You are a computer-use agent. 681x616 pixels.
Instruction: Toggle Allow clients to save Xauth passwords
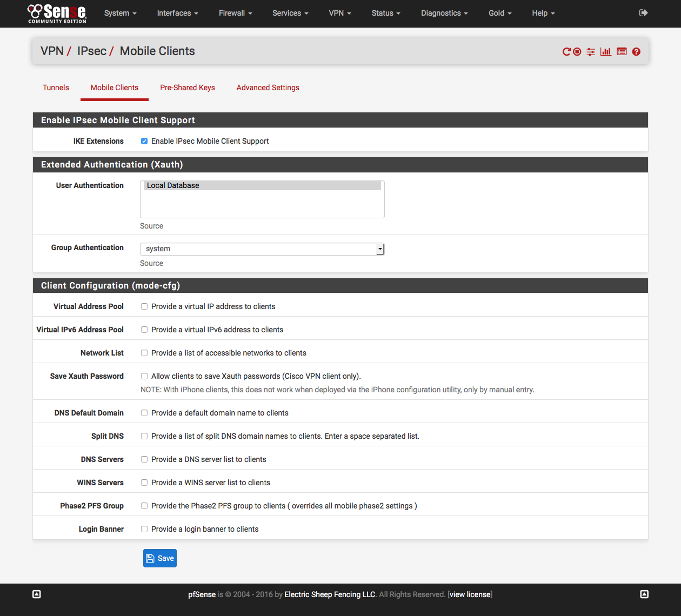click(x=144, y=376)
